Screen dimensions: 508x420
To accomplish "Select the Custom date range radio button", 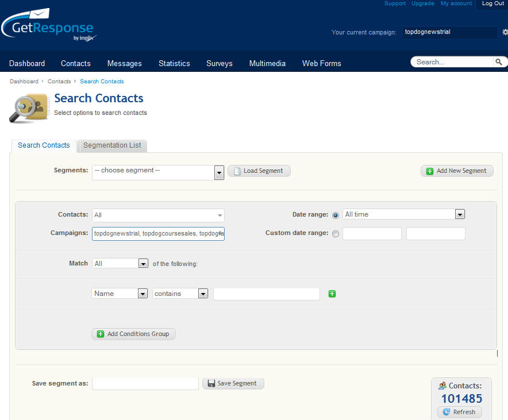I will 336,233.
